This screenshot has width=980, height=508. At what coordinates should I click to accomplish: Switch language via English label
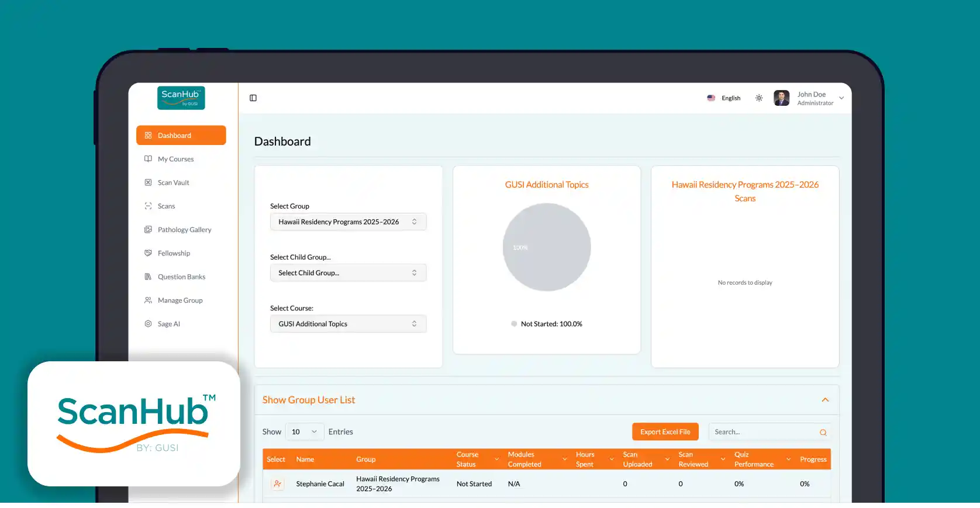tap(731, 98)
